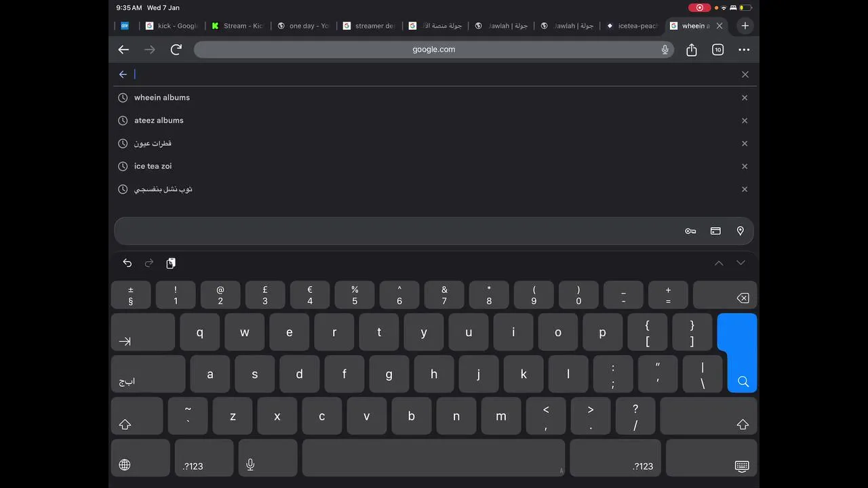This screenshot has width=868, height=488.
Task: Start dictation with the keyboard microphone key
Action: pyautogui.click(x=268, y=458)
